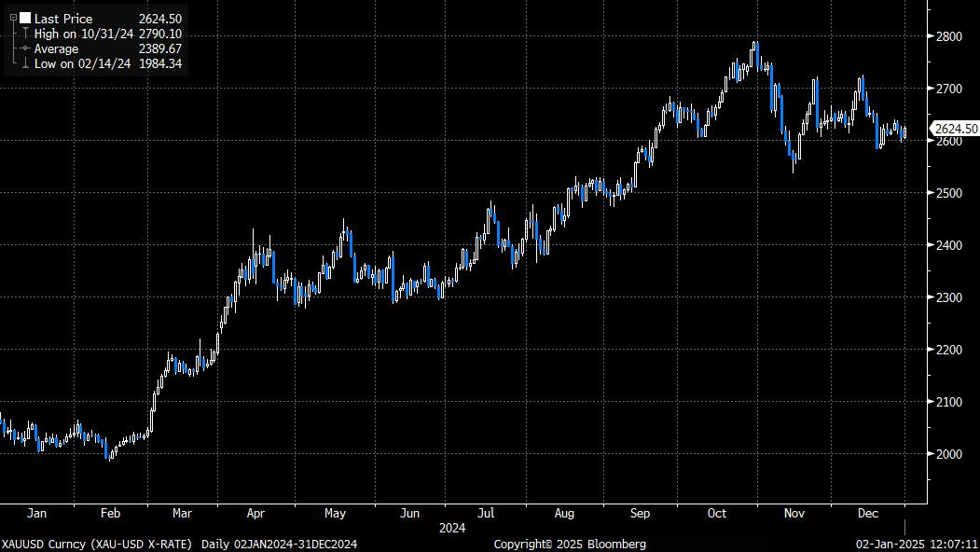The image size is (980, 552).
Task: Click the Copyright 2025 Bloomberg text
Action: (x=572, y=543)
